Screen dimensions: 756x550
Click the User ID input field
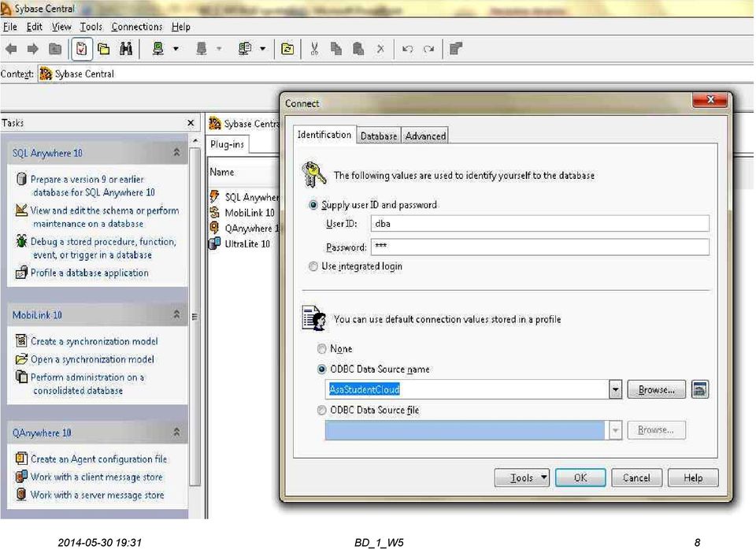[x=540, y=223]
